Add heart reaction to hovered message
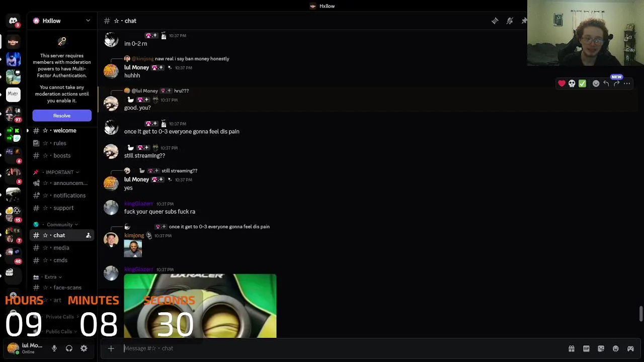644x362 pixels. pyautogui.click(x=561, y=83)
